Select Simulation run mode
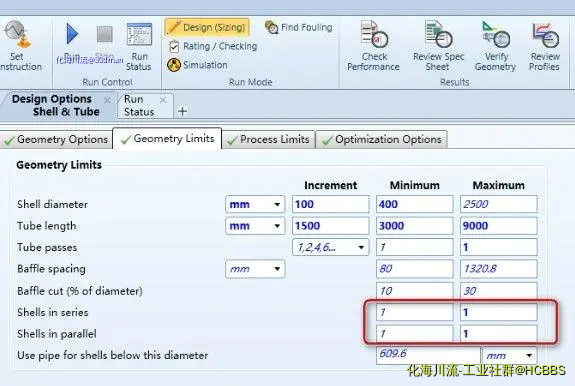575x386 pixels. point(198,65)
